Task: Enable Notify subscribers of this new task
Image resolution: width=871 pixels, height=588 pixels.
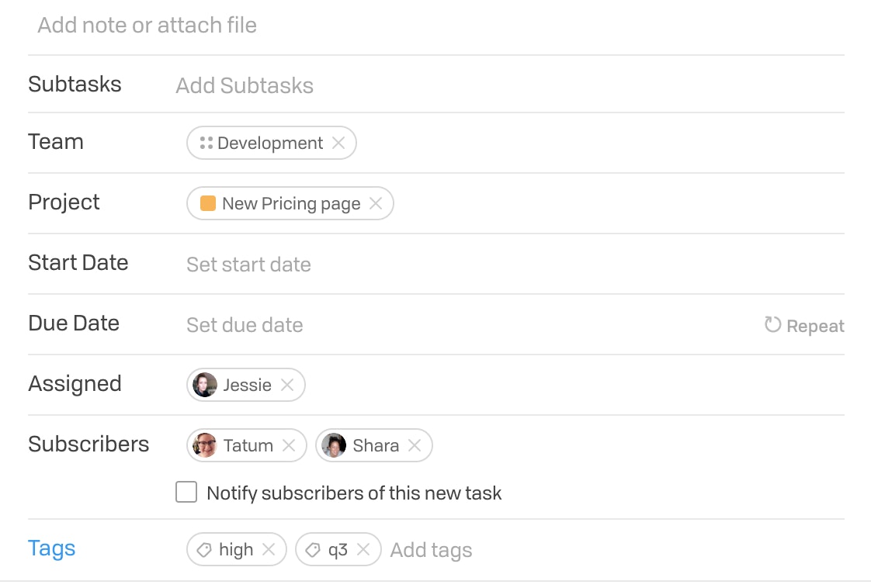Action: click(186, 492)
